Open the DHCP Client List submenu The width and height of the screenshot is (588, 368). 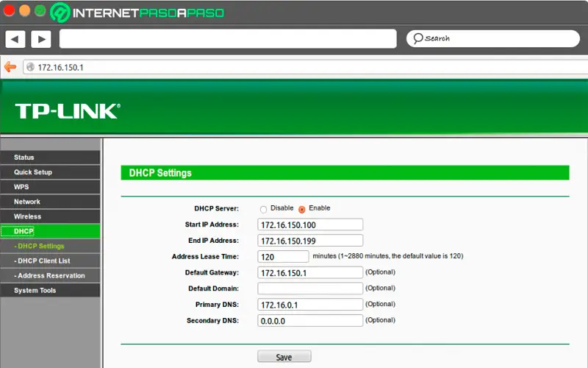(50, 261)
